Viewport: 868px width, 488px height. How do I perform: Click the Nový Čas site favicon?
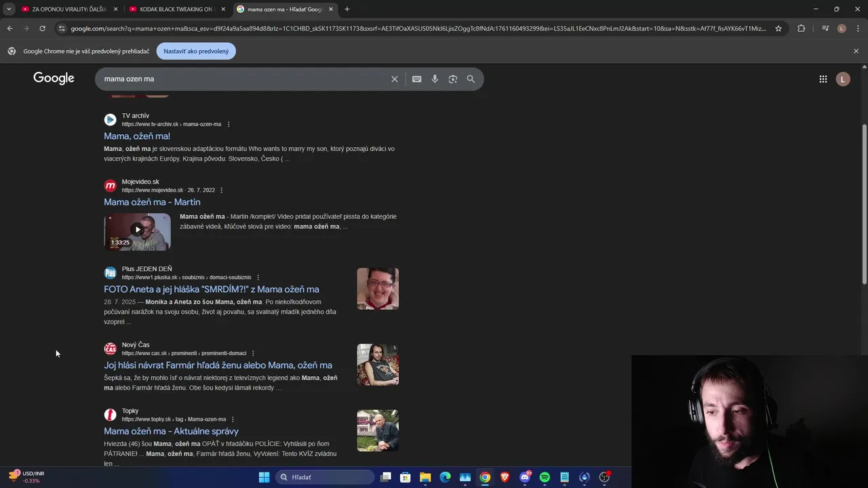tap(110, 349)
